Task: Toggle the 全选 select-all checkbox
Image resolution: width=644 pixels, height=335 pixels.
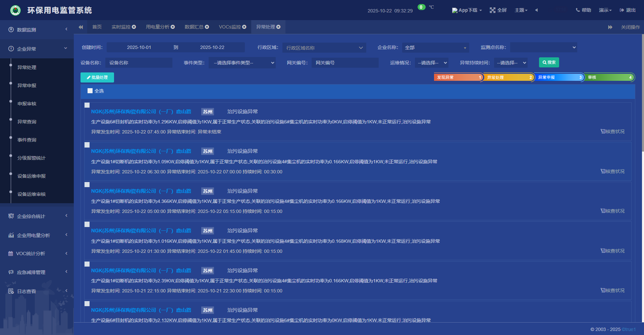Action: point(90,91)
